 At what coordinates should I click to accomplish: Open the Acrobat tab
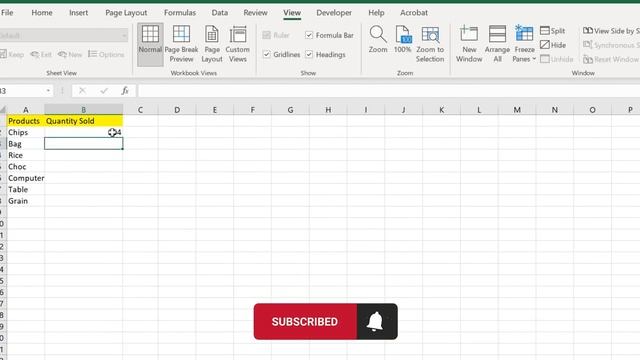pos(413,13)
